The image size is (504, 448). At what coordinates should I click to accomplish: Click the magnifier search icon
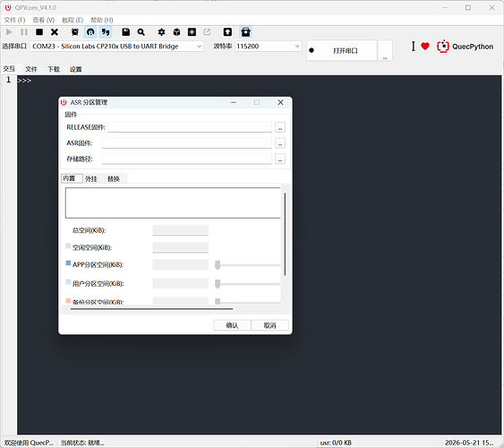click(x=141, y=32)
